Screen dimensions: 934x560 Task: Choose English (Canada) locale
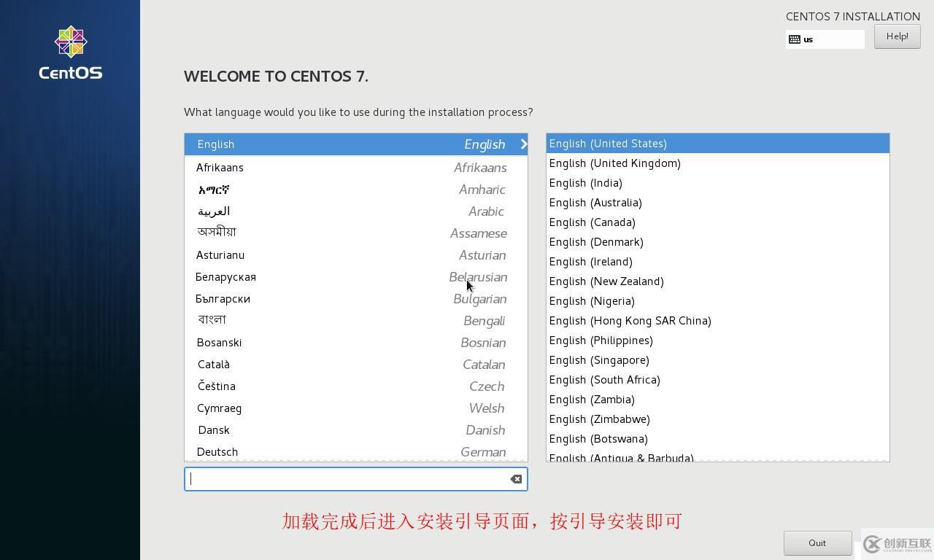click(718, 222)
